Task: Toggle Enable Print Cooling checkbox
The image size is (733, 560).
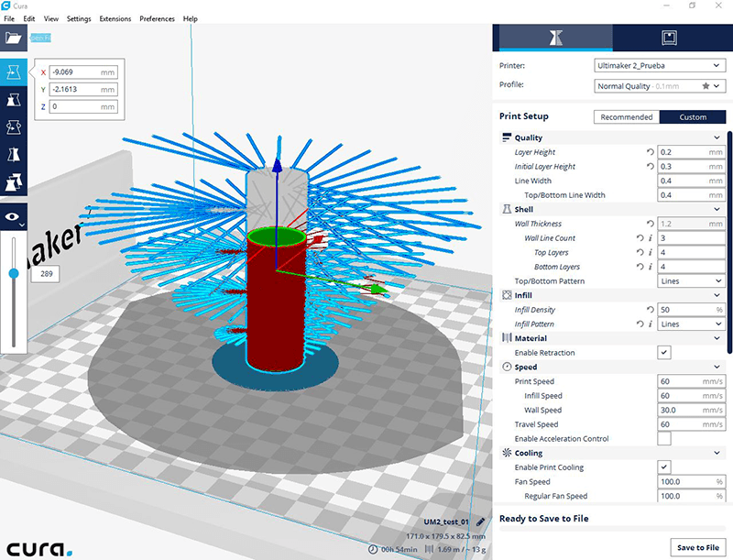Action: tap(663, 467)
